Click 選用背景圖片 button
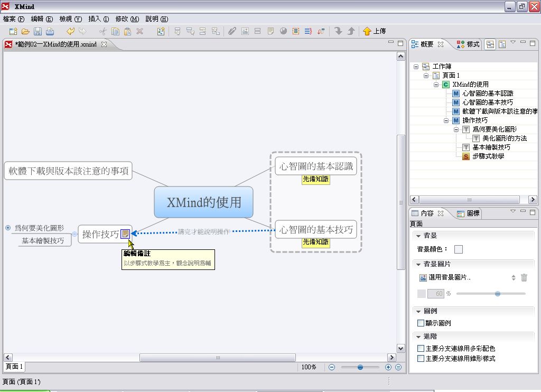This screenshot has height=392, width=541. click(445, 277)
